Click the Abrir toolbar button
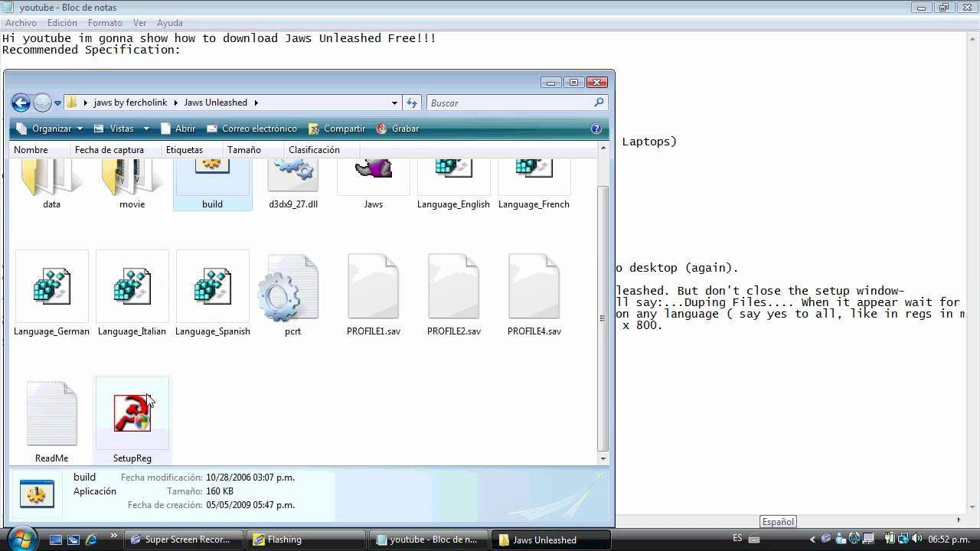The image size is (980, 551). [x=178, y=129]
